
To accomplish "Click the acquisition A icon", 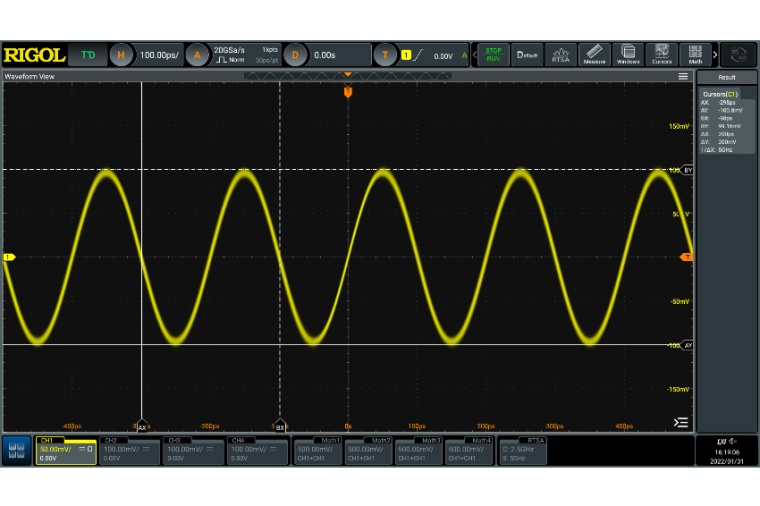I will pyautogui.click(x=197, y=55).
